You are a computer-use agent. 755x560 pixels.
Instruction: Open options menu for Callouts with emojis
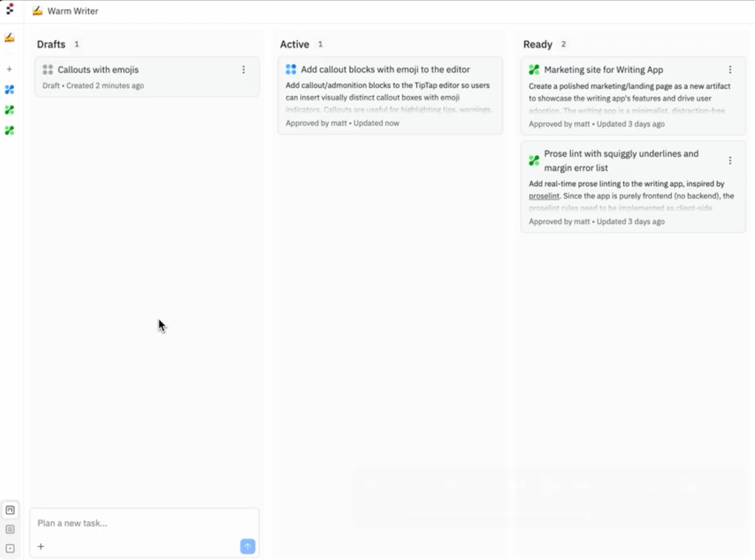coord(244,70)
